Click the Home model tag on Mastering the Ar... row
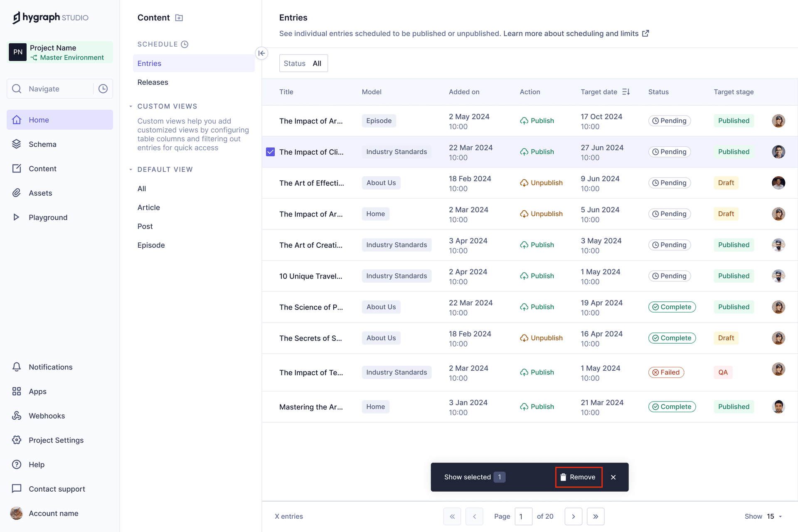This screenshot has height=532, width=798. pyautogui.click(x=376, y=406)
